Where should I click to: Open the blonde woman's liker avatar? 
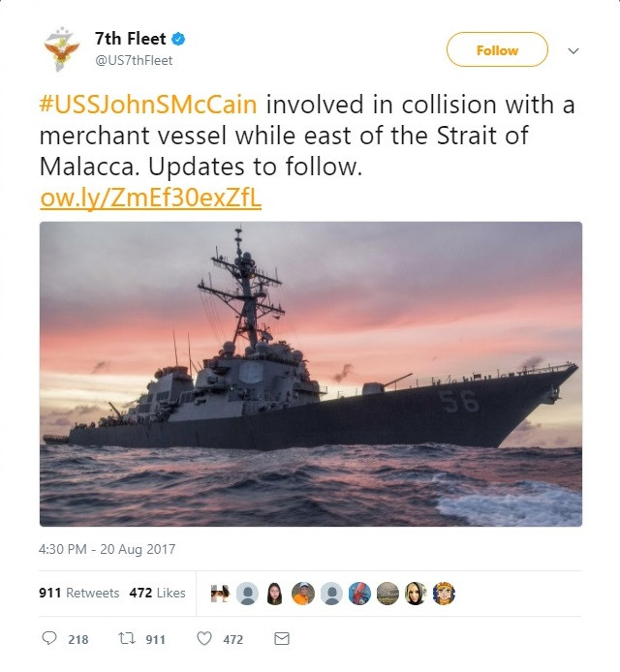(x=416, y=593)
